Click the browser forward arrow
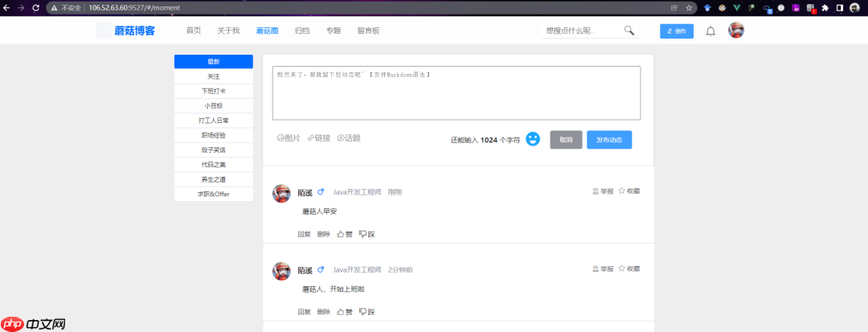Screen dimensions: 868x332 (x=21, y=8)
